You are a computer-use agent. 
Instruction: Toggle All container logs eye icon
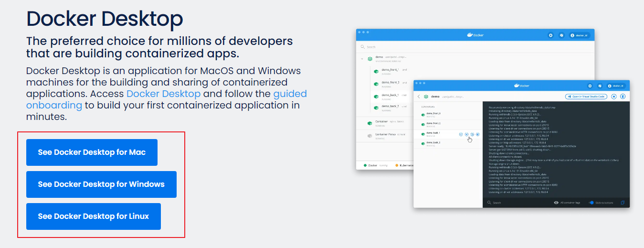point(556,203)
